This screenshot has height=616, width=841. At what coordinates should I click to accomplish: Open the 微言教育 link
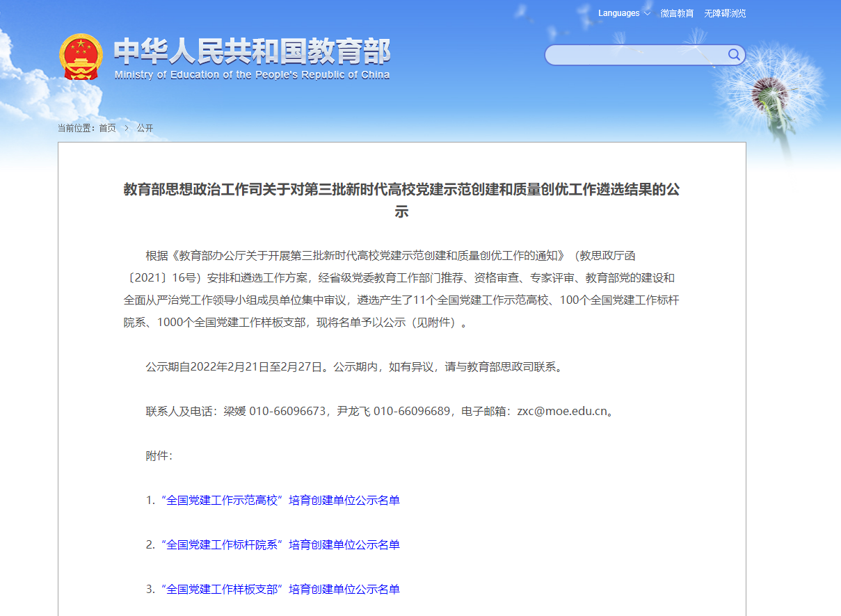[x=677, y=13]
